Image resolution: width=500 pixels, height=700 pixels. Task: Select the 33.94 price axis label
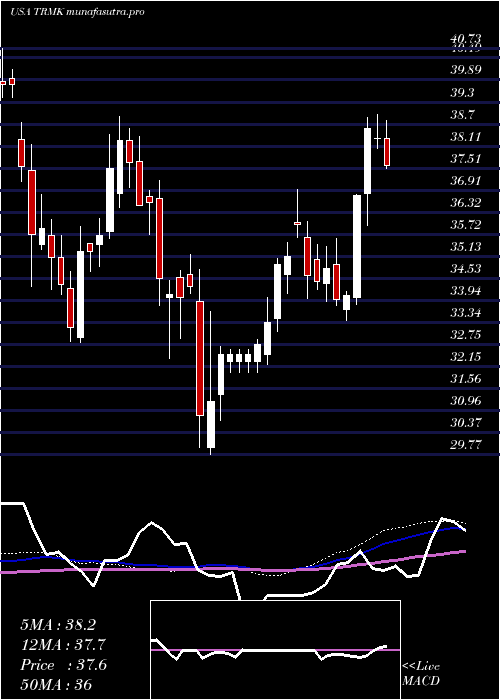466,291
